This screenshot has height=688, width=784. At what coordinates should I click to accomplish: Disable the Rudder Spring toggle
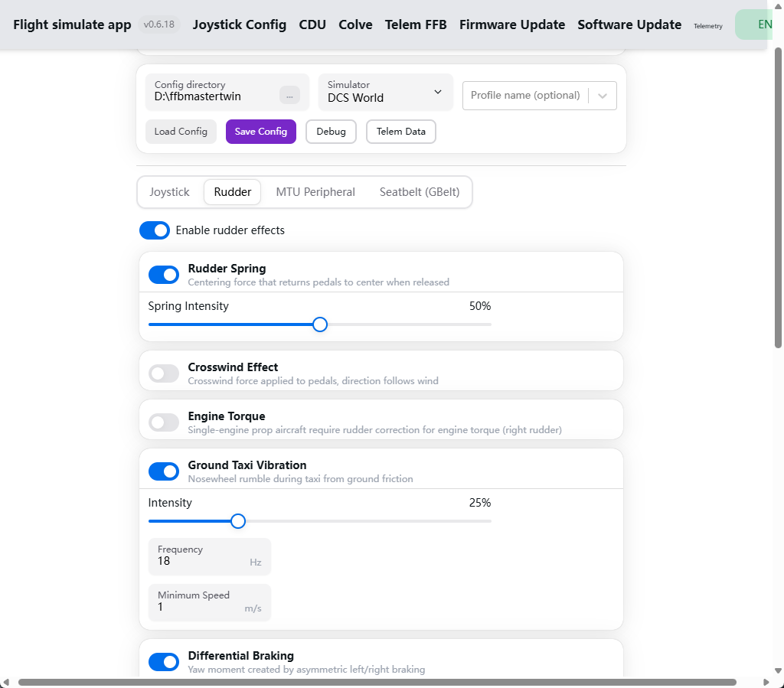point(164,275)
